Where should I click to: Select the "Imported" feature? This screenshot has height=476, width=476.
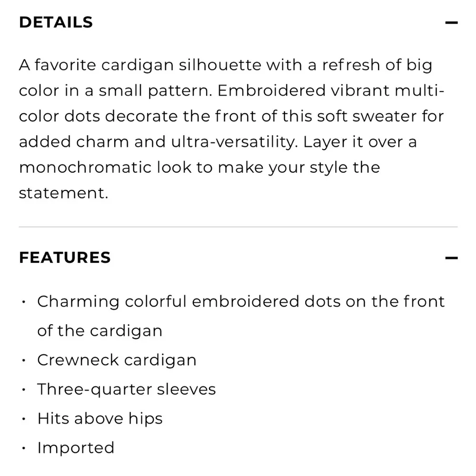(76, 448)
